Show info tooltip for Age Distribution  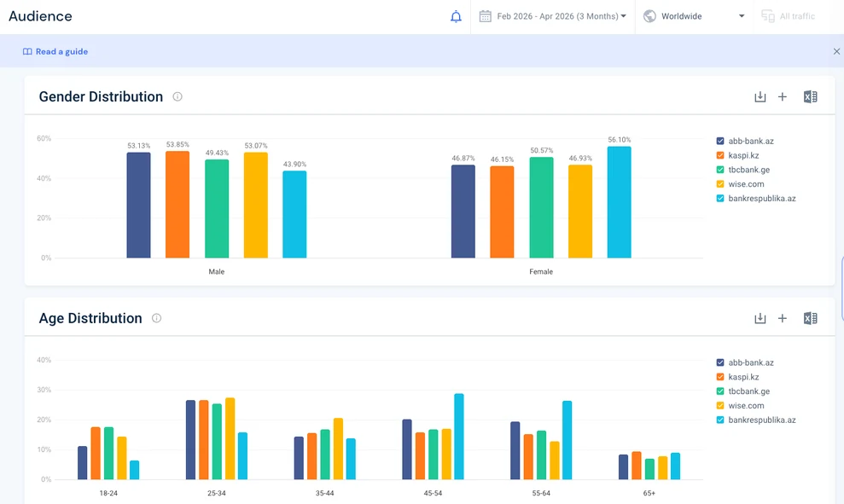[157, 318]
